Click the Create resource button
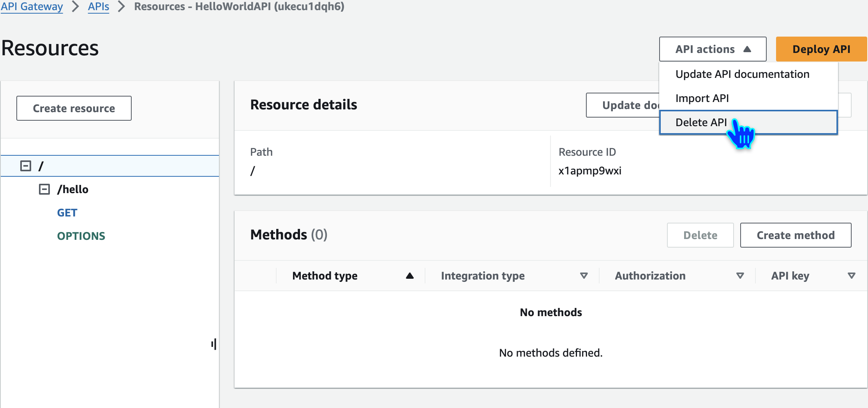Image resolution: width=868 pixels, height=408 pixels. click(74, 109)
